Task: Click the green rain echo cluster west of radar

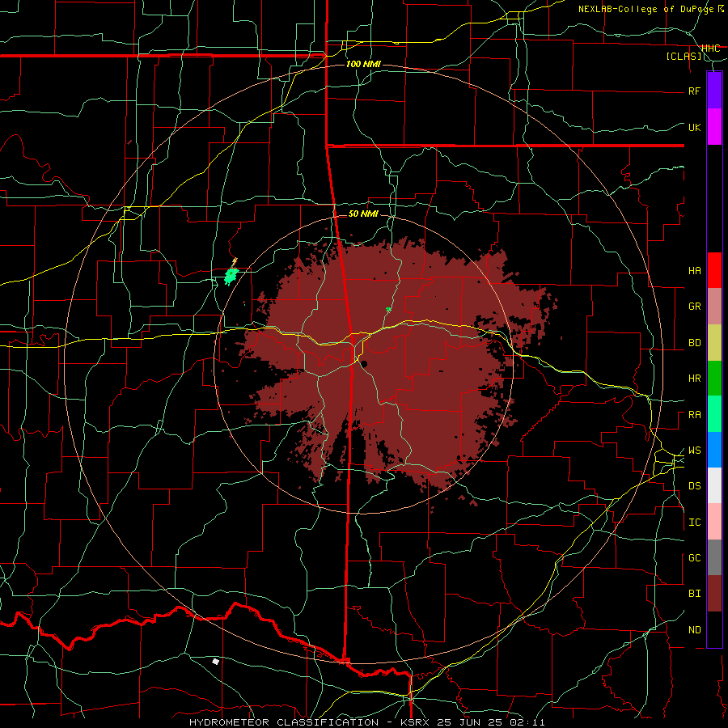Action: click(x=231, y=275)
